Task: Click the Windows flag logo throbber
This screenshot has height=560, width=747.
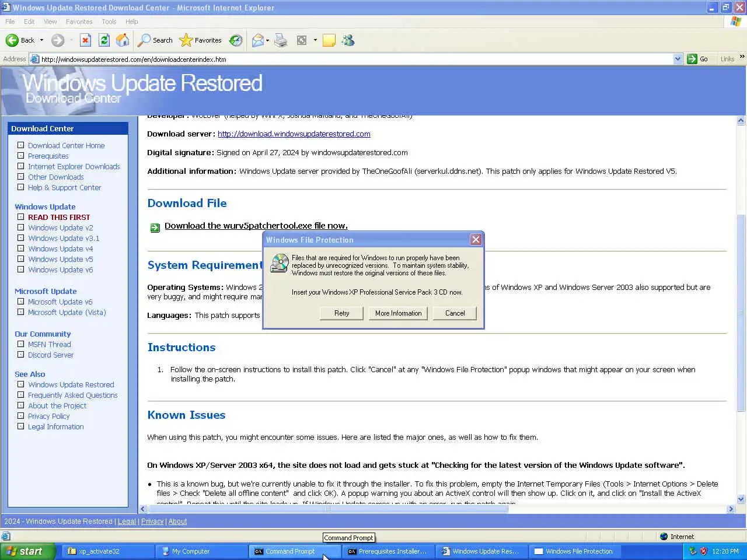Action: (736, 22)
